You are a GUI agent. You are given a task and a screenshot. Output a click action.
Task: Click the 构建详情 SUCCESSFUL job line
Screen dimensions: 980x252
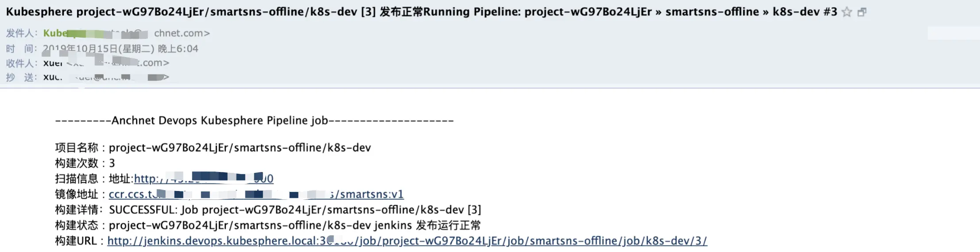268,210
